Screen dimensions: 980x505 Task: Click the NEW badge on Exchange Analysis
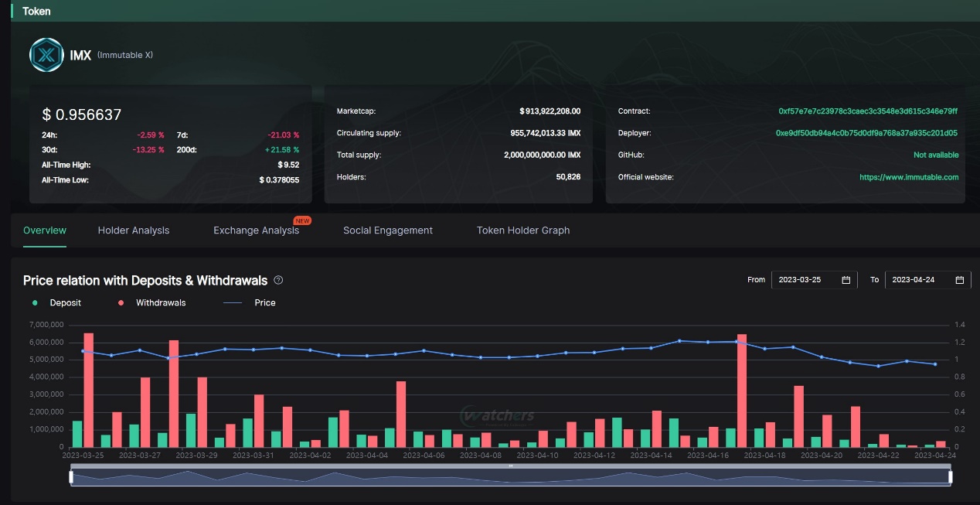[302, 221]
